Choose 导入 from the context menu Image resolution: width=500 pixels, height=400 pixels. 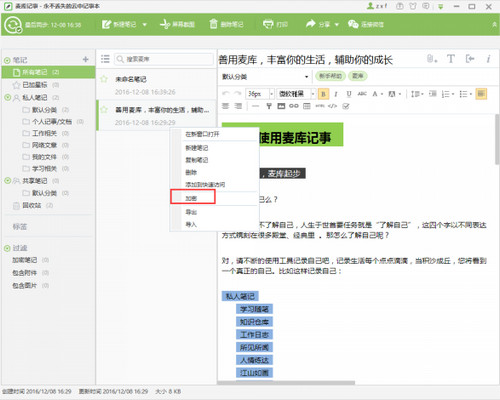pyautogui.click(x=191, y=224)
